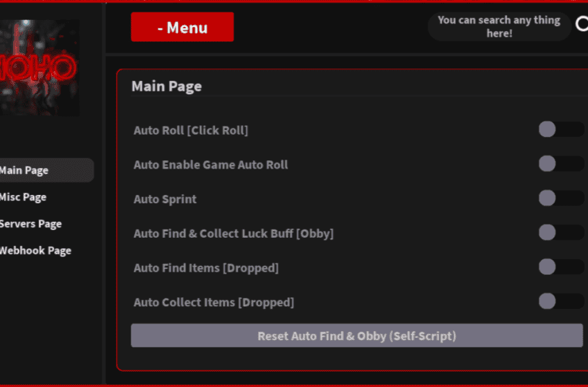Click the 'Auto Roll [Click Roll]' label text
Image resolution: width=588 pixels, height=387 pixels.
click(191, 131)
